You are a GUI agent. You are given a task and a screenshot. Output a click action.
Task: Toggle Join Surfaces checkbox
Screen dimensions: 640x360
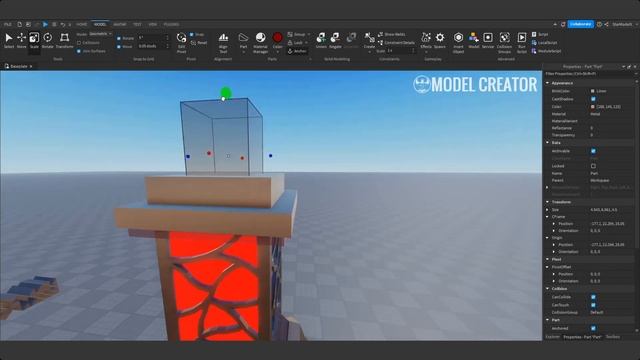tap(79, 51)
